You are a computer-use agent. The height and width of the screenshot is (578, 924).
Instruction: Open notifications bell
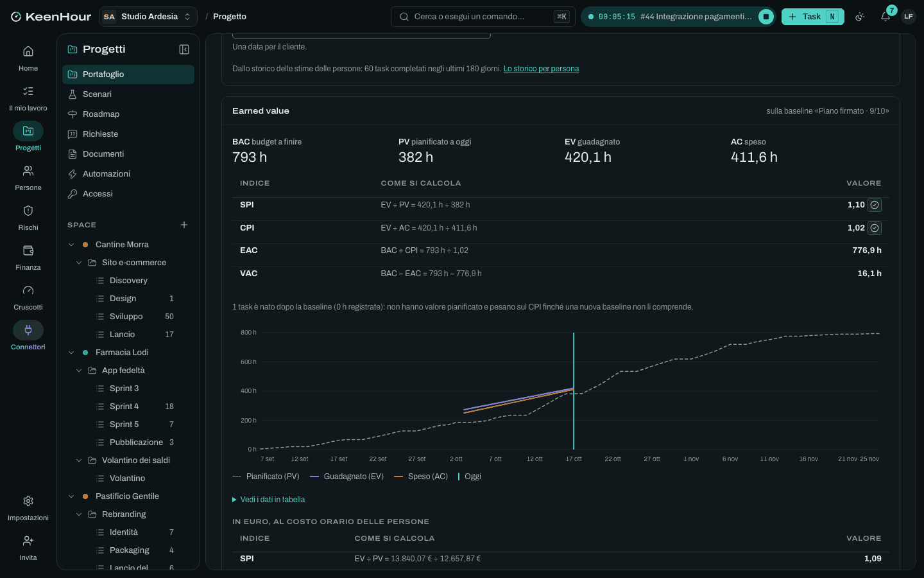pos(886,17)
